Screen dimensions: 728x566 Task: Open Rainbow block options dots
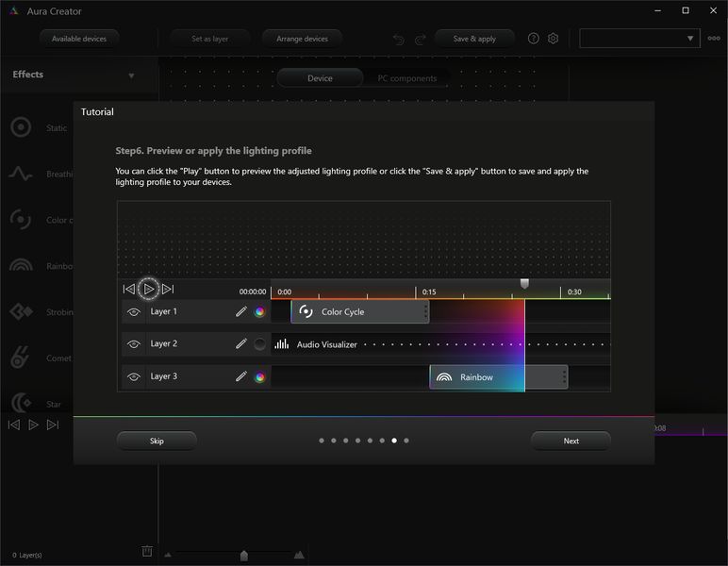[564, 377]
